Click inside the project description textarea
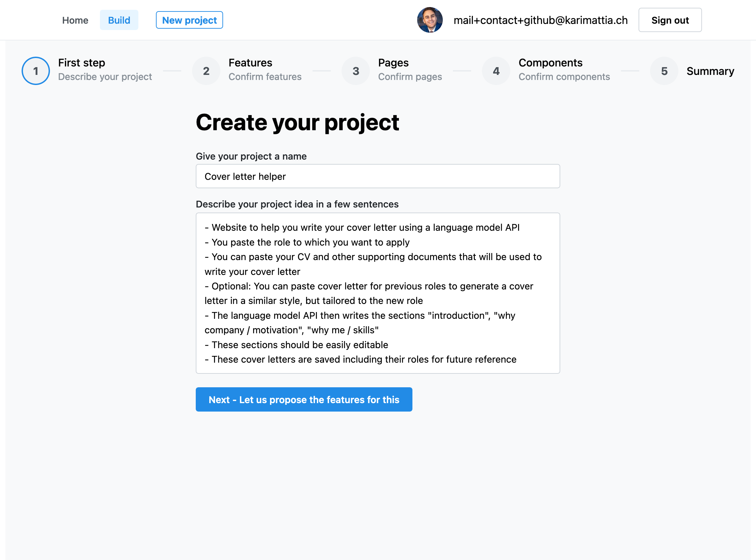Viewport: 756px width, 560px height. click(377, 293)
